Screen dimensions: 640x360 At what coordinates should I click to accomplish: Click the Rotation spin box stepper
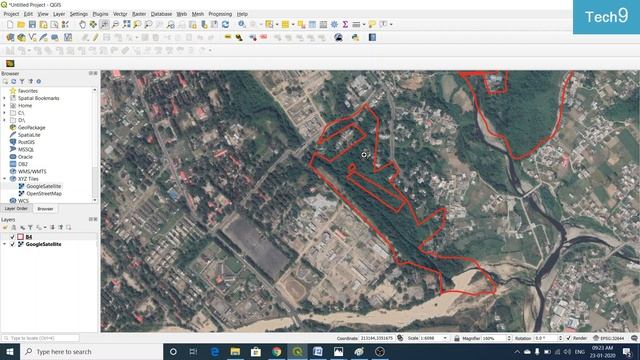[560, 338]
